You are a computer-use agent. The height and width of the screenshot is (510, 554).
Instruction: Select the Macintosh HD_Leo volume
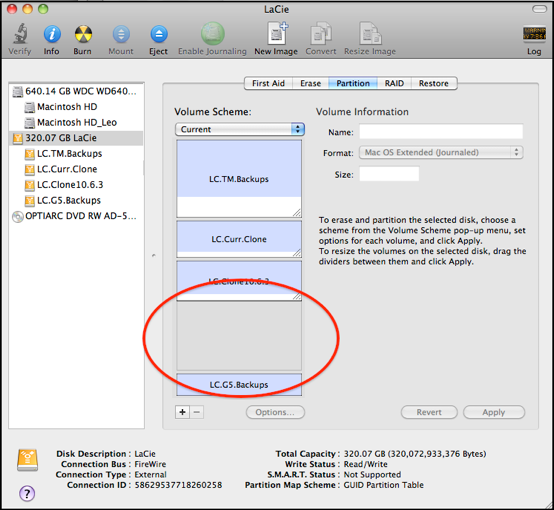(x=76, y=122)
